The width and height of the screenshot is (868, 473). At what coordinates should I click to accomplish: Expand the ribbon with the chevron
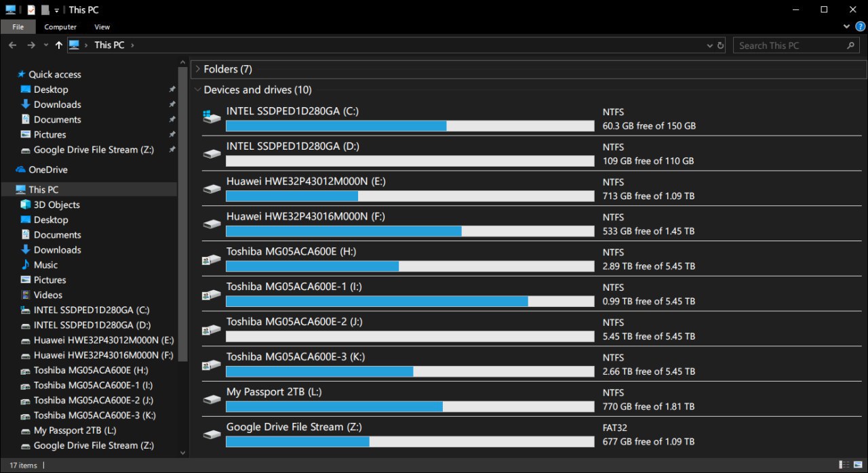click(846, 26)
